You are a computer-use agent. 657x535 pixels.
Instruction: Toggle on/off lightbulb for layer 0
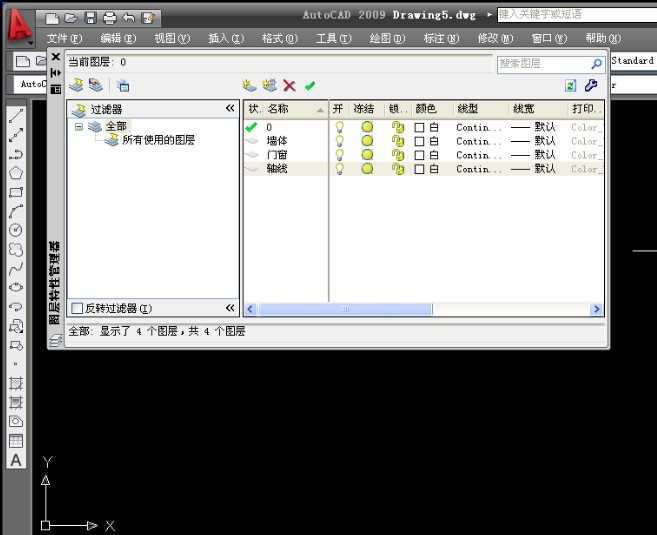click(339, 127)
